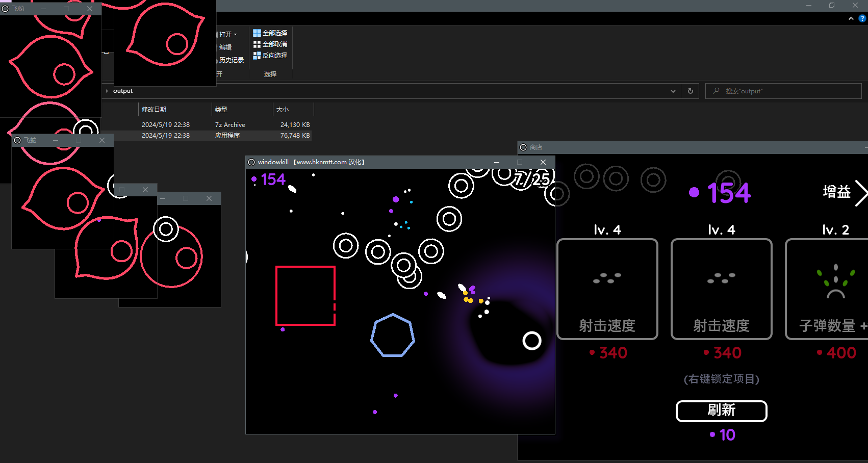Click the output breadcrumb in address bar
This screenshot has width=868, height=463.
[x=123, y=91]
